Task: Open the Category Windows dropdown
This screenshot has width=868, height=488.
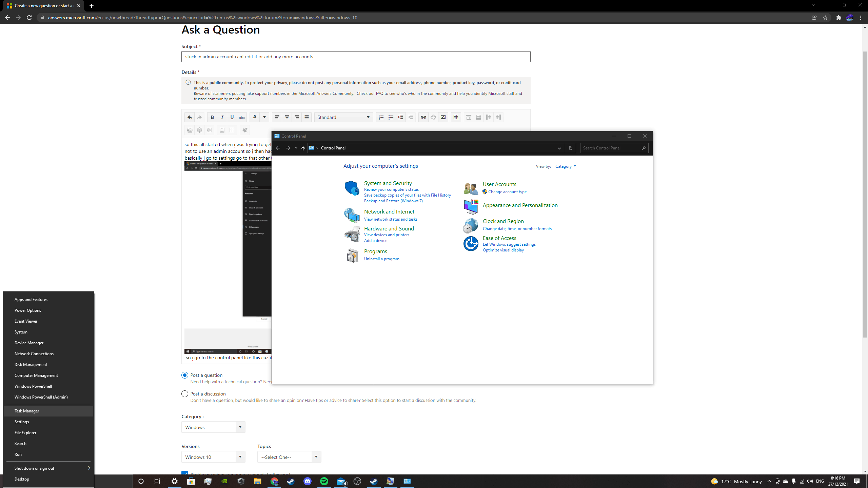Action: [x=213, y=427]
